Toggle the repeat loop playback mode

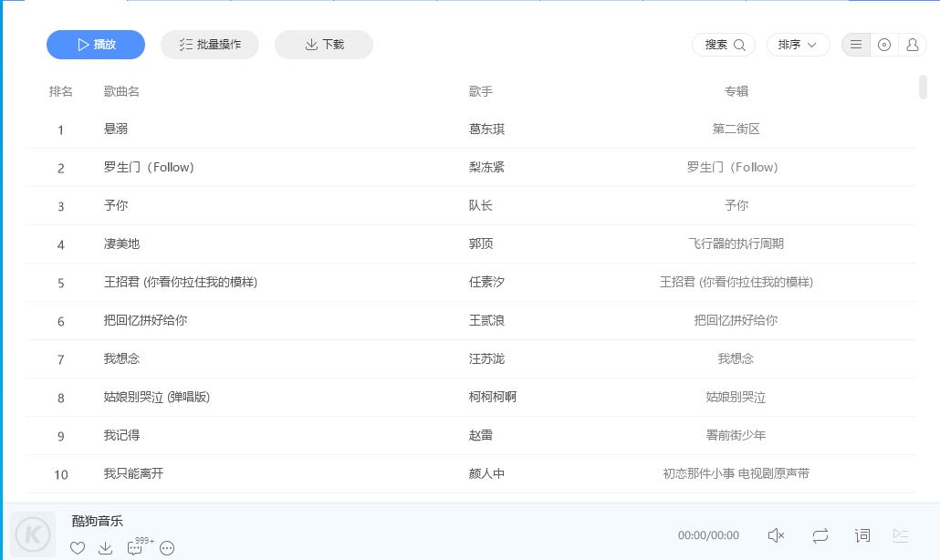[820, 535]
